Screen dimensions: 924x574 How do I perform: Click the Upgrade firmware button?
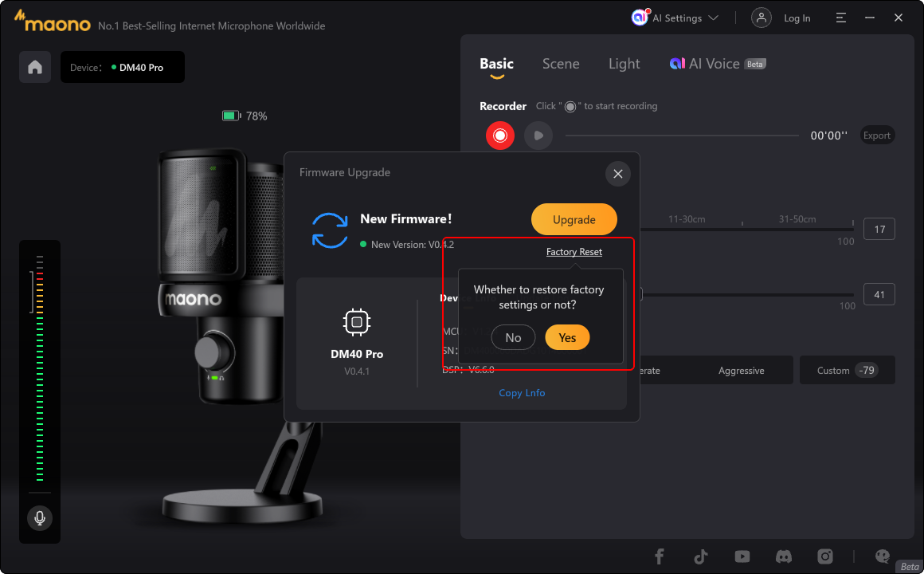pos(574,219)
